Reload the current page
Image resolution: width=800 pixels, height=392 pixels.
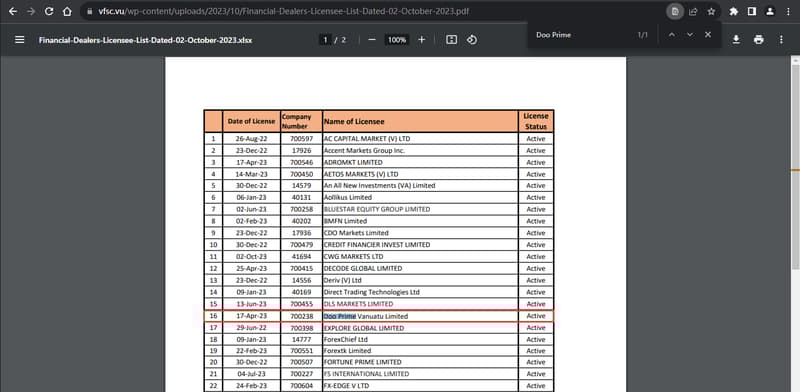click(x=49, y=11)
